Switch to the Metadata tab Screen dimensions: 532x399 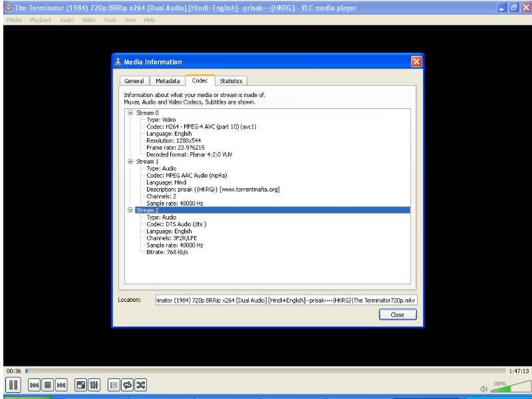coord(168,81)
